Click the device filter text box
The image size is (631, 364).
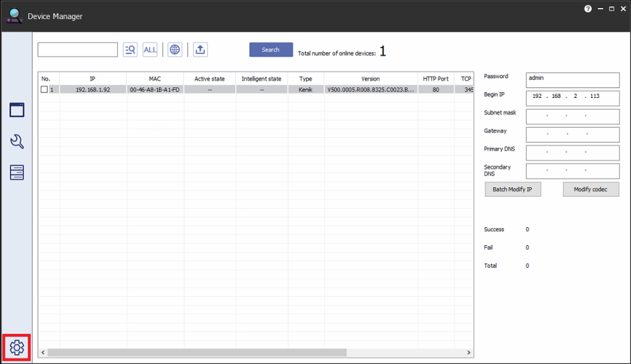point(78,50)
